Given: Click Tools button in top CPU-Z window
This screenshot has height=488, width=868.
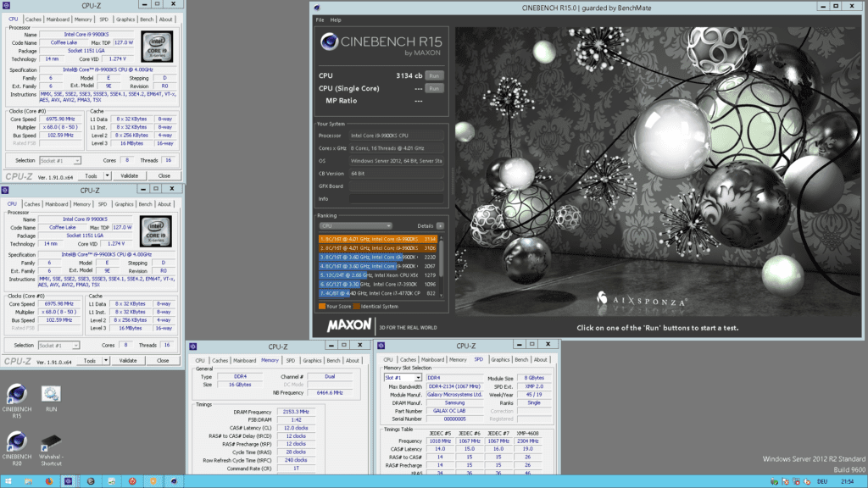Looking at the screenshot, I should (x=91, y=176).
